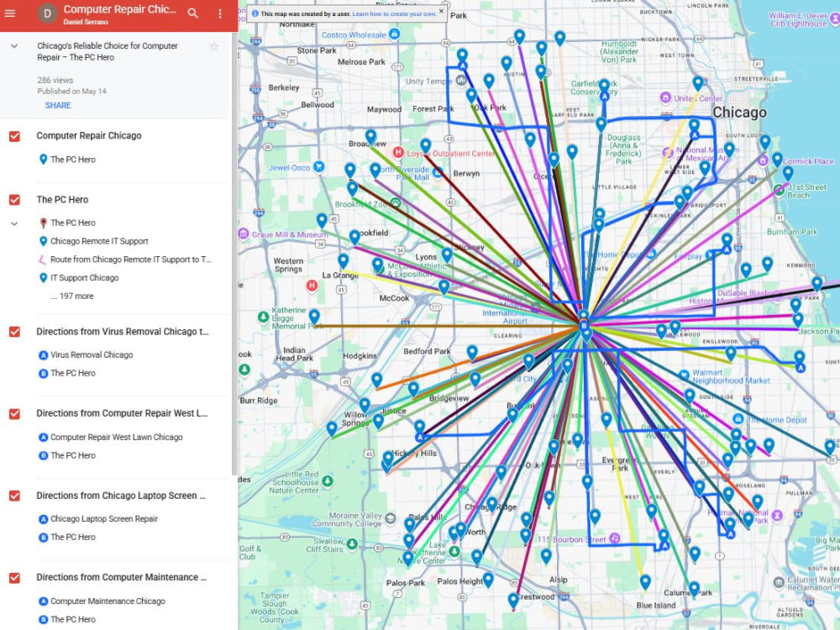Click the La Grange hospital H marker
The width and height of the screenshot is (840, 630).
point(312,286)
